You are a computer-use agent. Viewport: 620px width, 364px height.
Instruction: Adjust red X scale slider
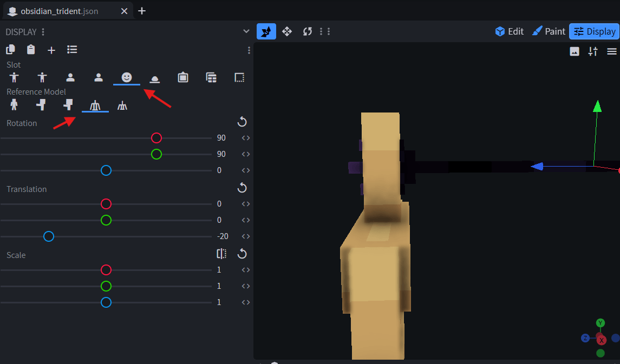[106, 270]
